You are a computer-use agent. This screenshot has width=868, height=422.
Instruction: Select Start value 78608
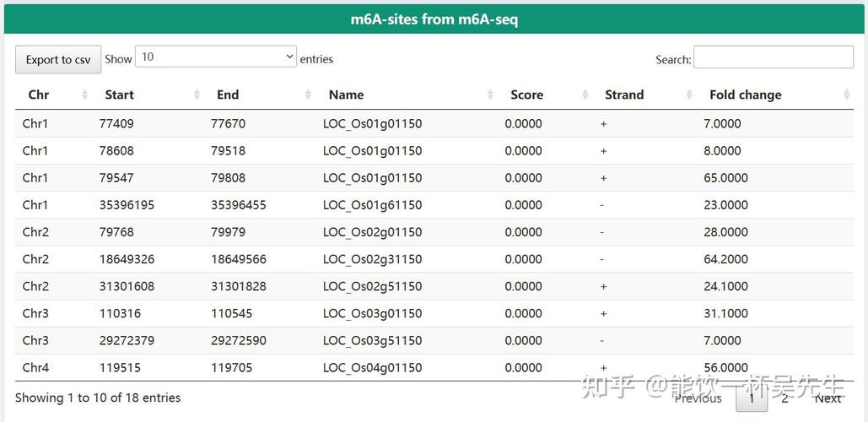point(116,150)
